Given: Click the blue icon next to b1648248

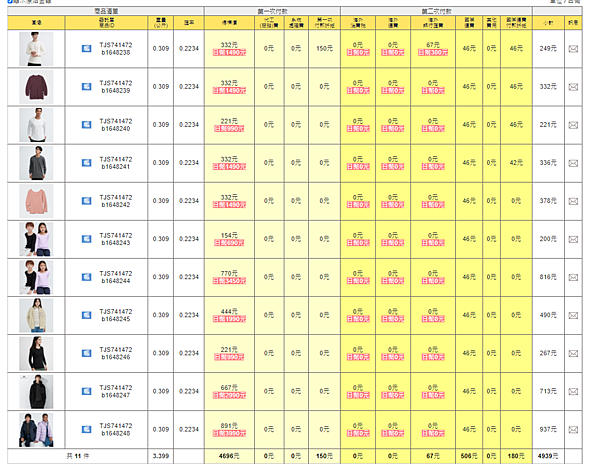Looking at the screenshot, I should coord(86,429).
